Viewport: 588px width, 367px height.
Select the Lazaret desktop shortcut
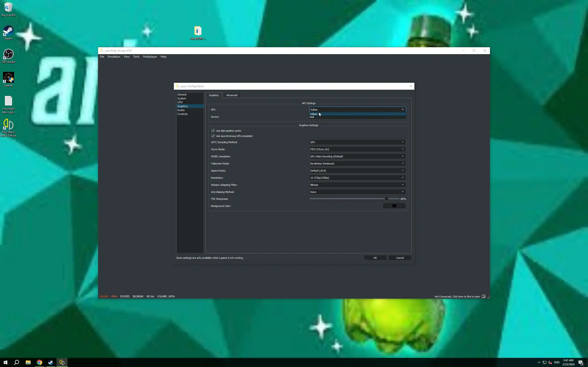click(x=8, y=78)
